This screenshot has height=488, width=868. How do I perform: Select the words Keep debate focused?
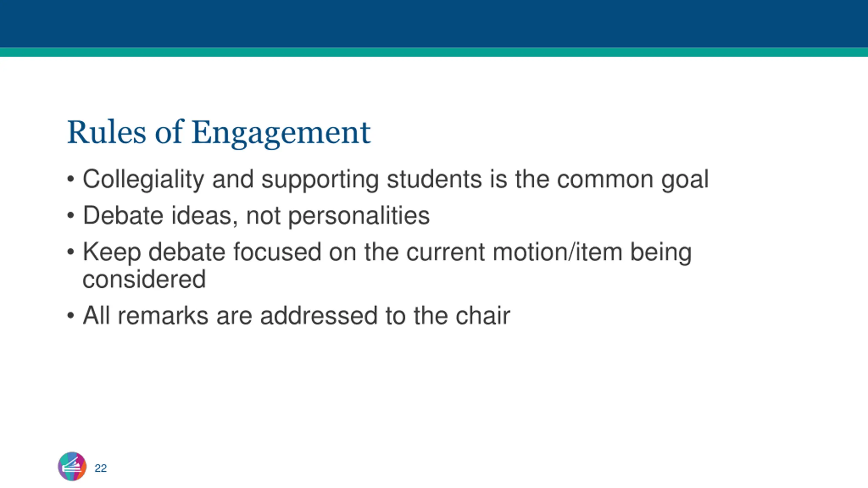pyautogui.click(x=202, y=252)
